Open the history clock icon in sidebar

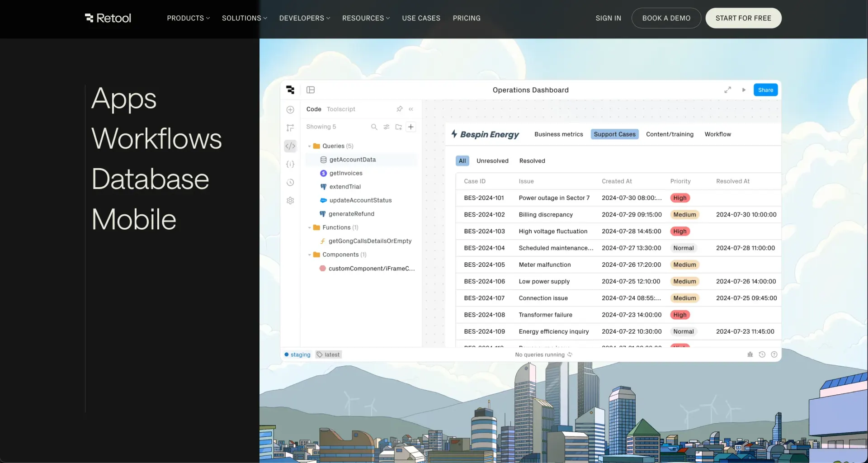click(x=290, y=182)
